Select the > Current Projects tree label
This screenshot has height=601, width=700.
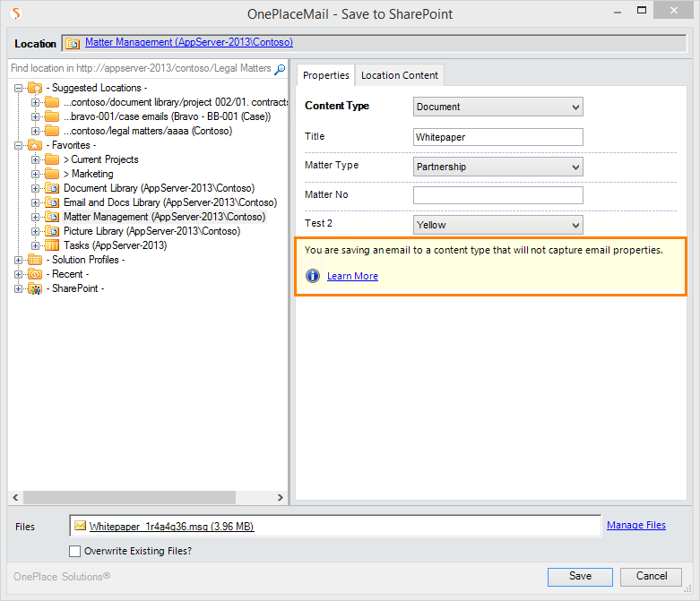101,159
